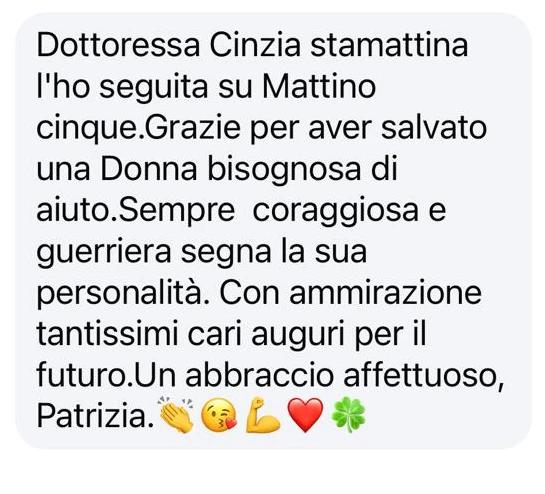Click the name Cinzia

click(x=255, y=45)
